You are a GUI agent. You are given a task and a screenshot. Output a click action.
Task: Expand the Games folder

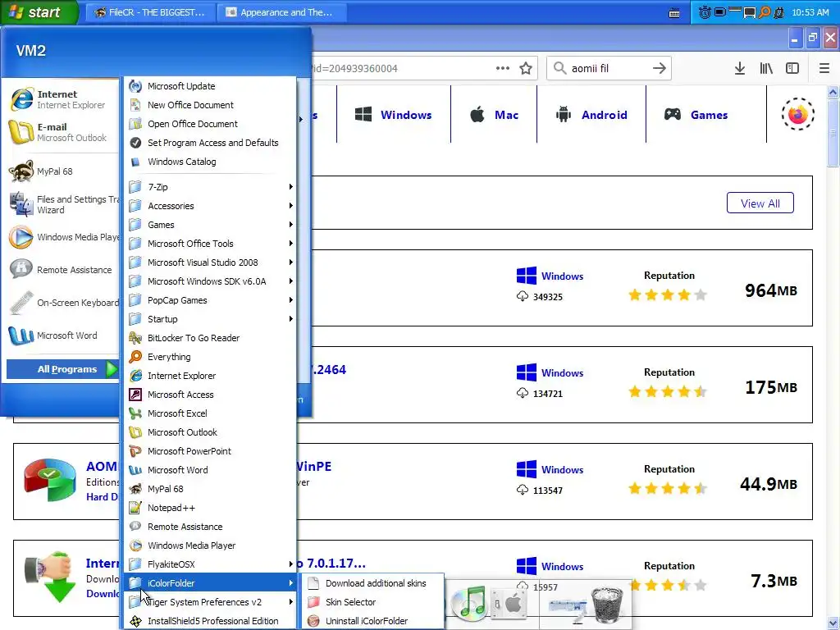210,225
